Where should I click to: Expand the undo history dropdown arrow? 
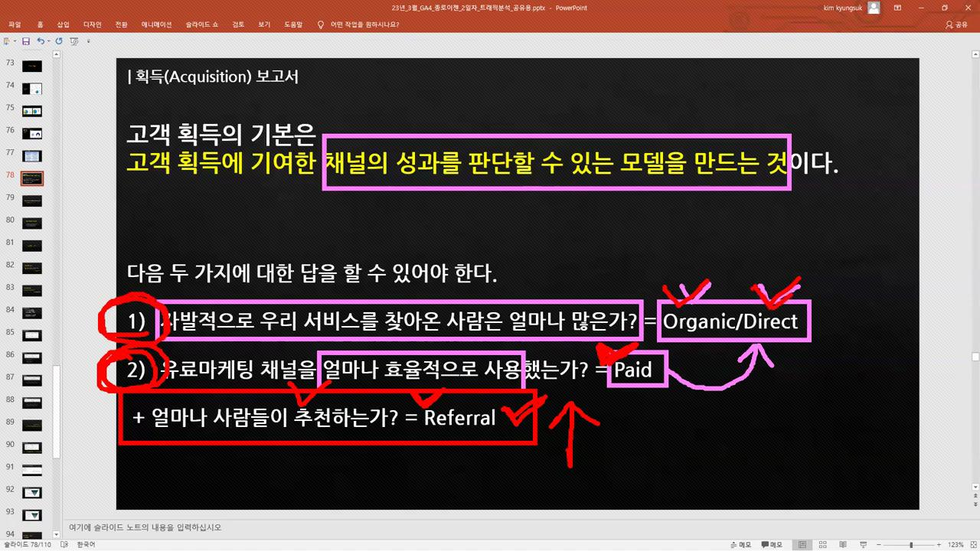pos(48,41)
